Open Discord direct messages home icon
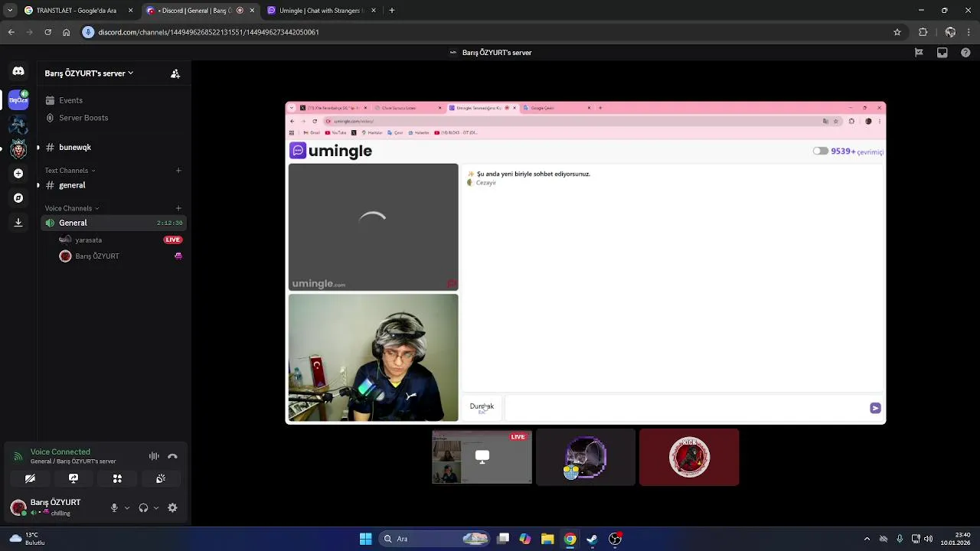 point(18,71)
